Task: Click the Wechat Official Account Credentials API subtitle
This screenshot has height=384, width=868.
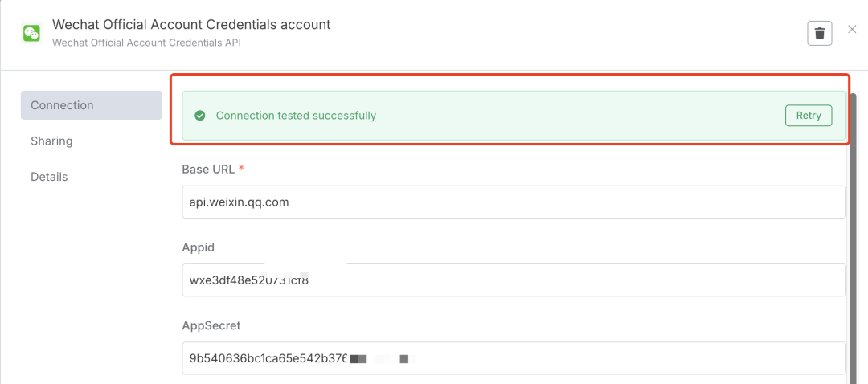Action: 146,42
